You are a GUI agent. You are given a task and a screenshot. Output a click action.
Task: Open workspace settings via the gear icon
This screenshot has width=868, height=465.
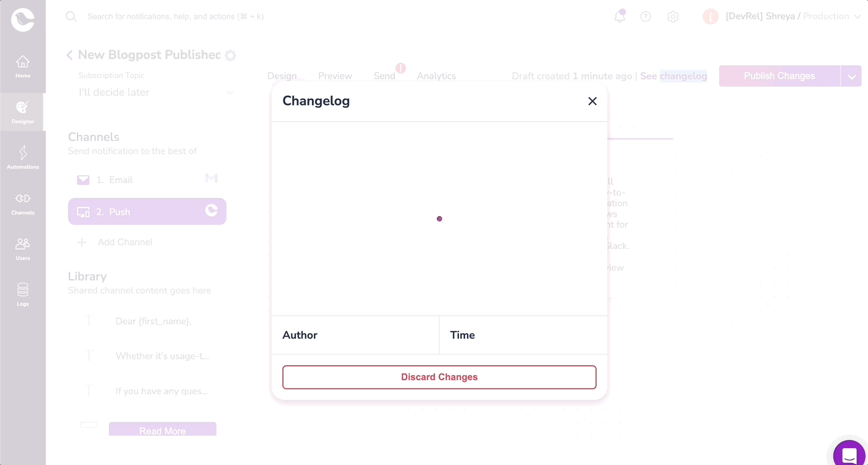(673, 16)
